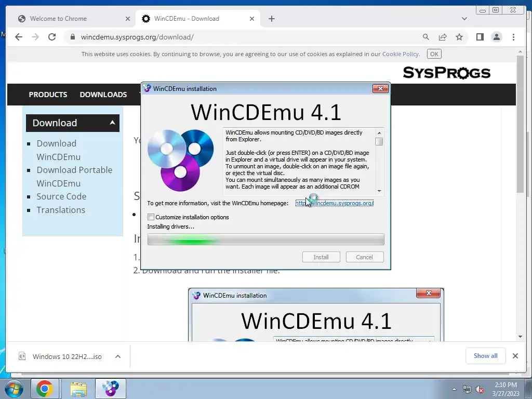The width and height of the screenshot is (532, 399).
Task: Accept cookies with OK button
Action: tap(434, 54)
